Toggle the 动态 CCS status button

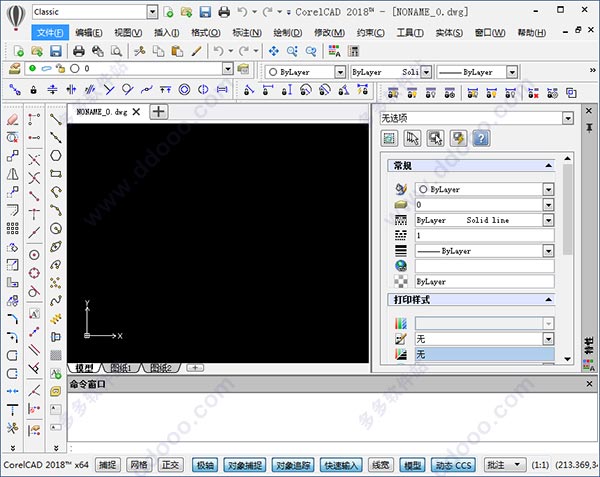[x=453, y=465]
